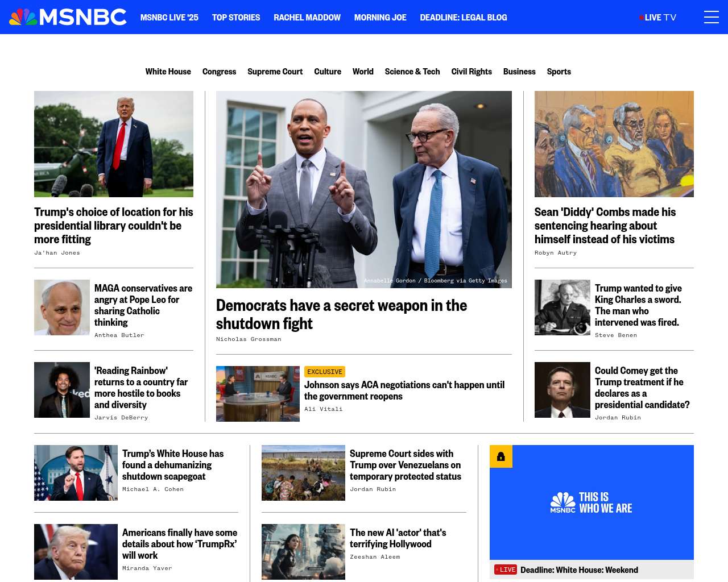Click the James Comey photo thumbnail
The width and height of the screenshot is (728, 582).
pos(562,390)
